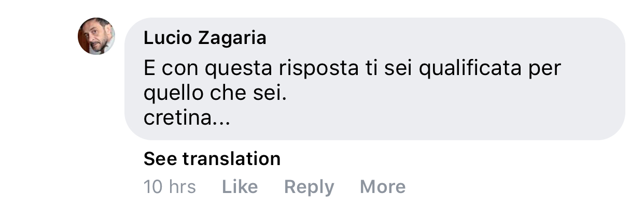Click the 10 hrs timestamp
644x208 pixels.
click(x=170, y=187)
